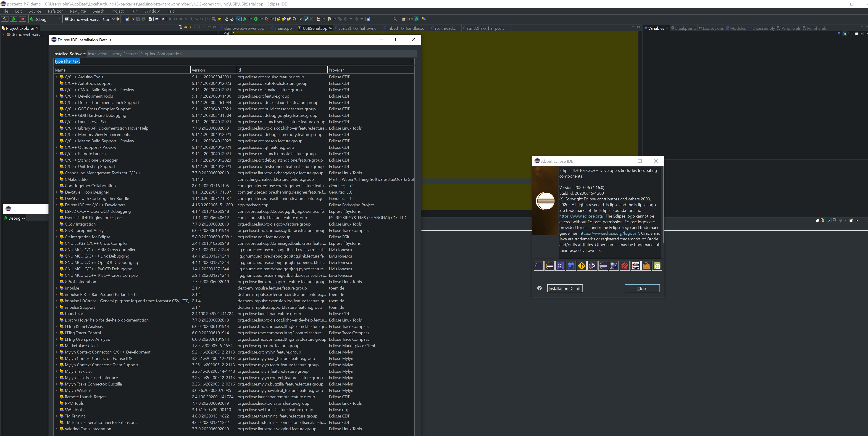
Task: Click the GNU MCU Eclipse icon in About dialog
Action: coord(636,266)
